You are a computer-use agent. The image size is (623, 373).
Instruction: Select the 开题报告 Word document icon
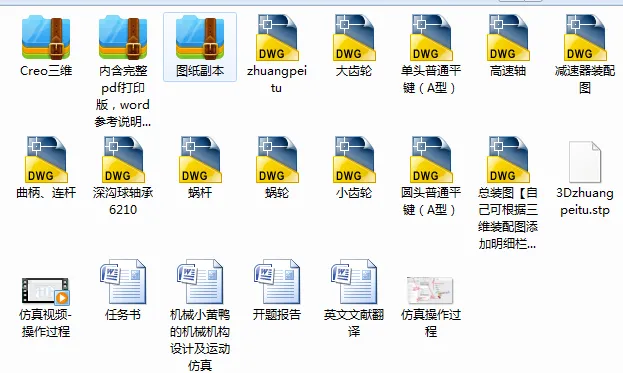(277, 282)
